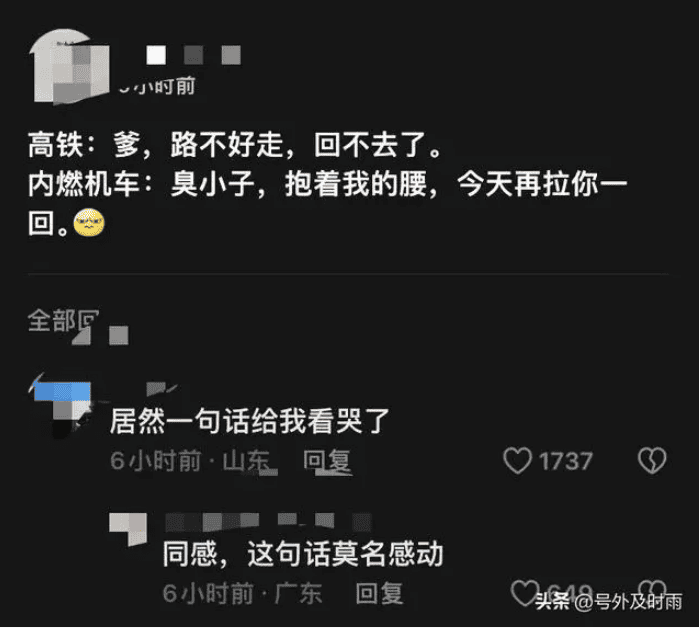Open the original poster's blurred username
699x628 pixels.
(x=193, y=55)
